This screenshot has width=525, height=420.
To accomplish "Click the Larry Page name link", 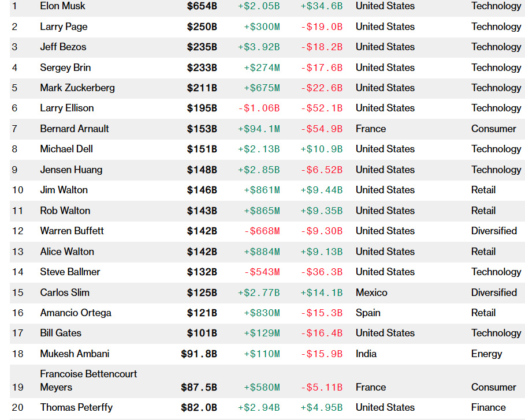I will pyautogui.click(x=64, y=27).
